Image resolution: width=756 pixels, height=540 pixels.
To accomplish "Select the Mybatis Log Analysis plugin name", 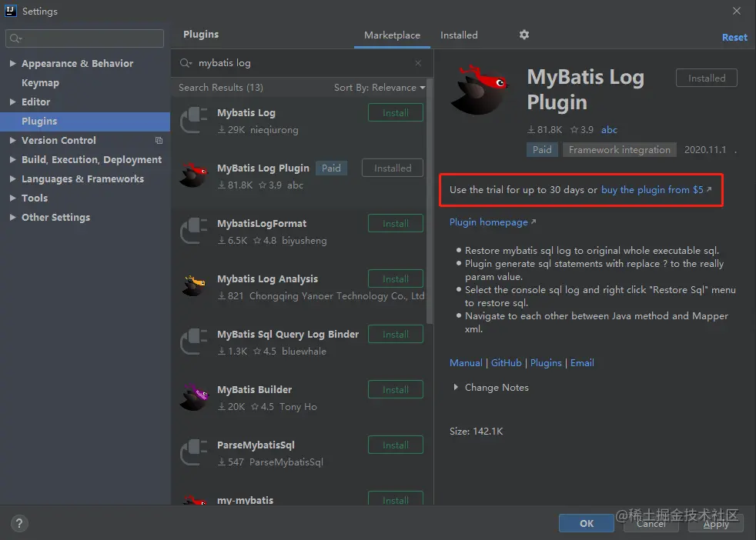I will pos(267,279).
